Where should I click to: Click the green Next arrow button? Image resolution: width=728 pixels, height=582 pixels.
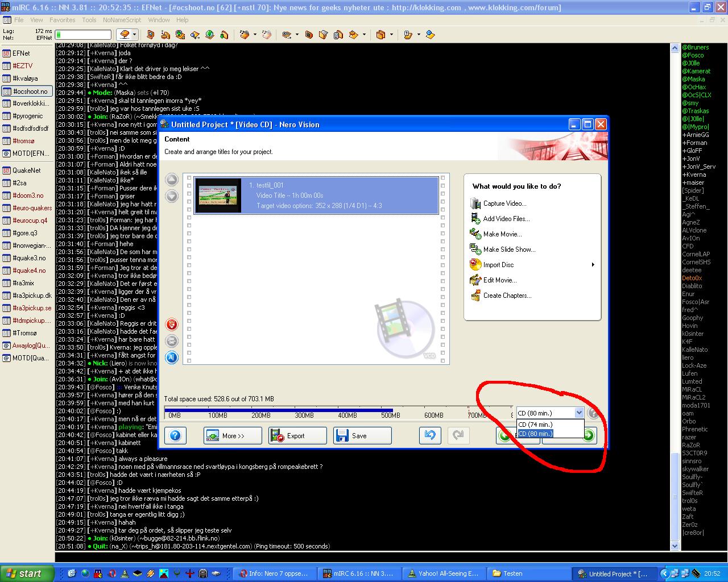pyautogui.click(x=588, y=436)
